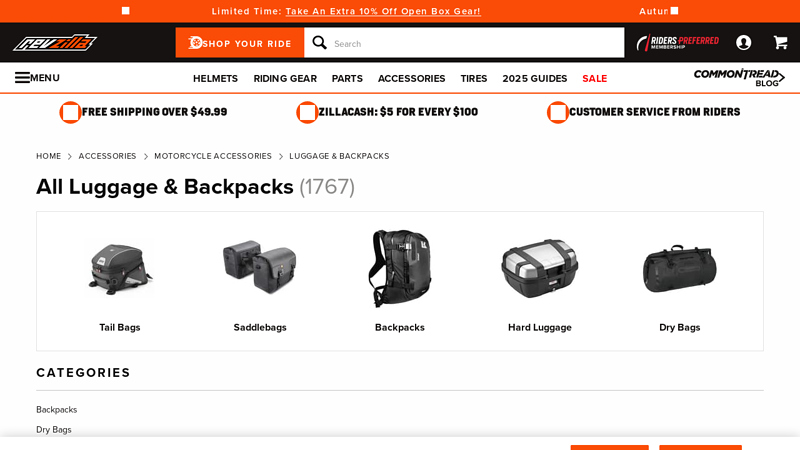The image size is (800, 450).
Task: Open the shopping cart icon
Action: click(780, 42)
